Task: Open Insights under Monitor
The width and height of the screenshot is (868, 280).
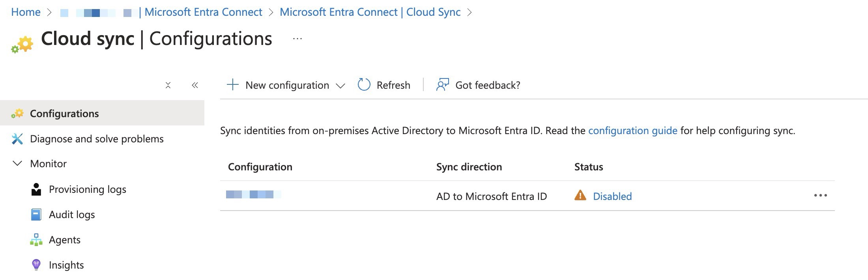Action: pos(66,265)
